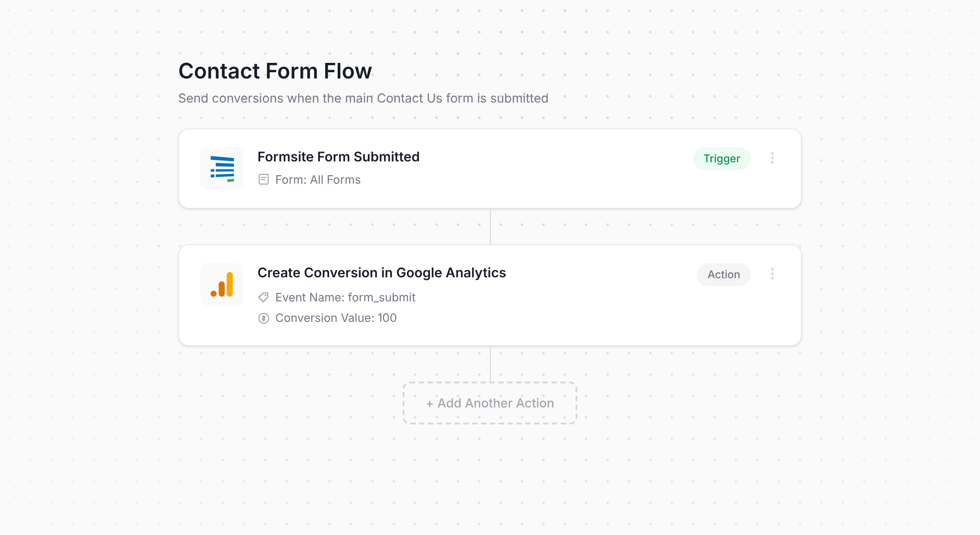Click the + Add Another Action button
Image resolution: width=980 pixels, height=535 pixels.
pyautogui.click(x=490, y=403)
